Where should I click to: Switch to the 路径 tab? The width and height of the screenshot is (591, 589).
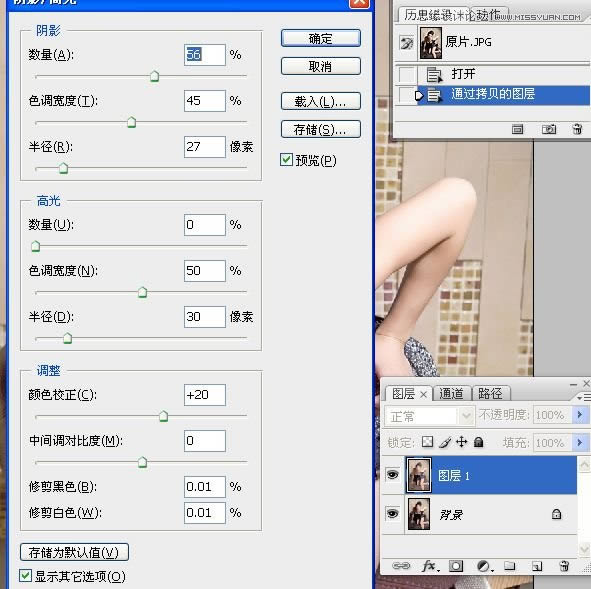[x=490, y=394]
